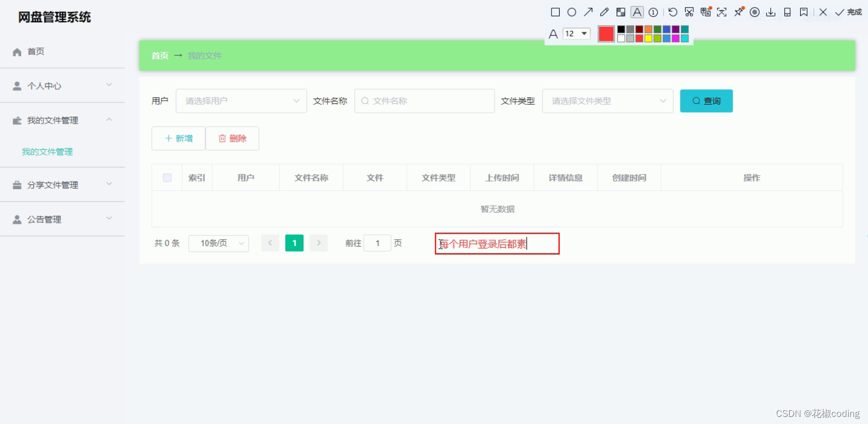
Task: Click the send-to-phone icon
Action: coord(787,12)
